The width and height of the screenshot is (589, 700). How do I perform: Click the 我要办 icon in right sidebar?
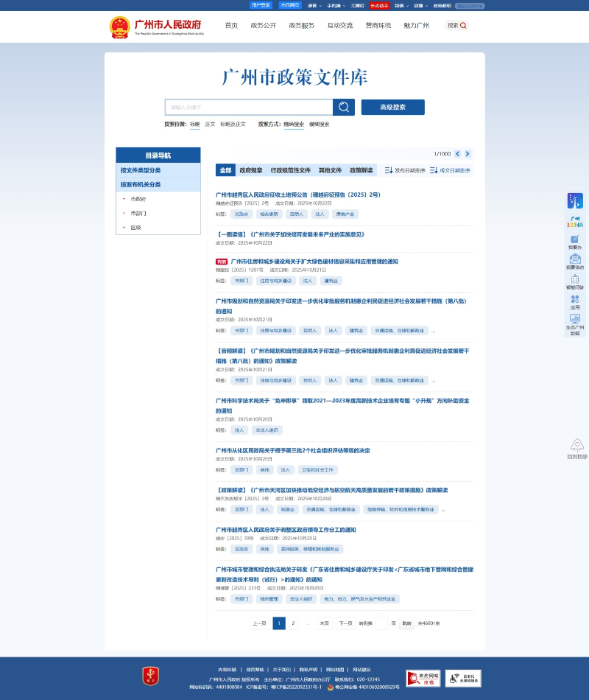(576, 241)
